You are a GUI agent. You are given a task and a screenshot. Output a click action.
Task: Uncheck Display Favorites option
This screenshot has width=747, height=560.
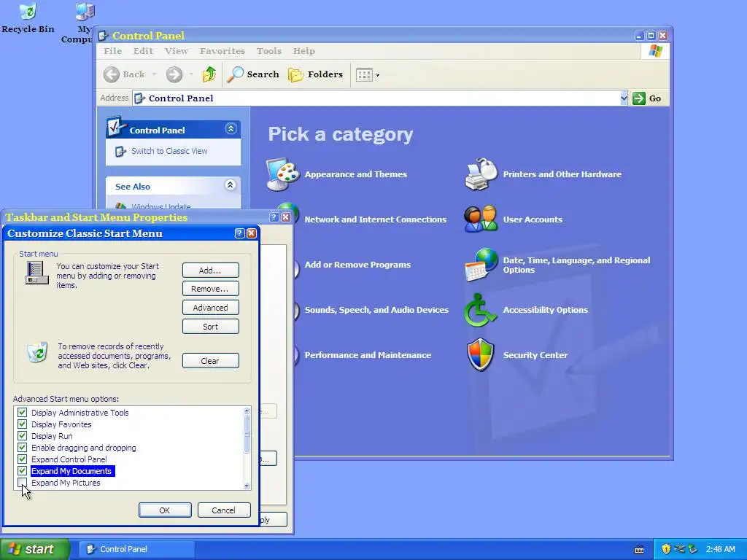(22, 424)
